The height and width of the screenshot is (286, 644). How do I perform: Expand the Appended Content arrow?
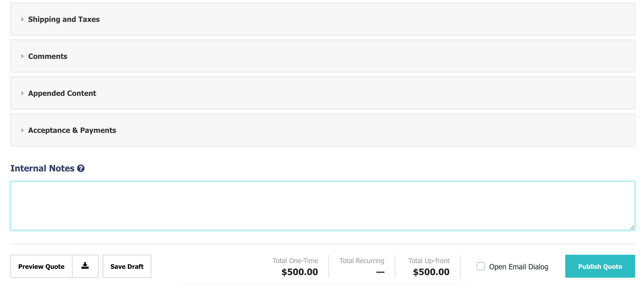22,93
